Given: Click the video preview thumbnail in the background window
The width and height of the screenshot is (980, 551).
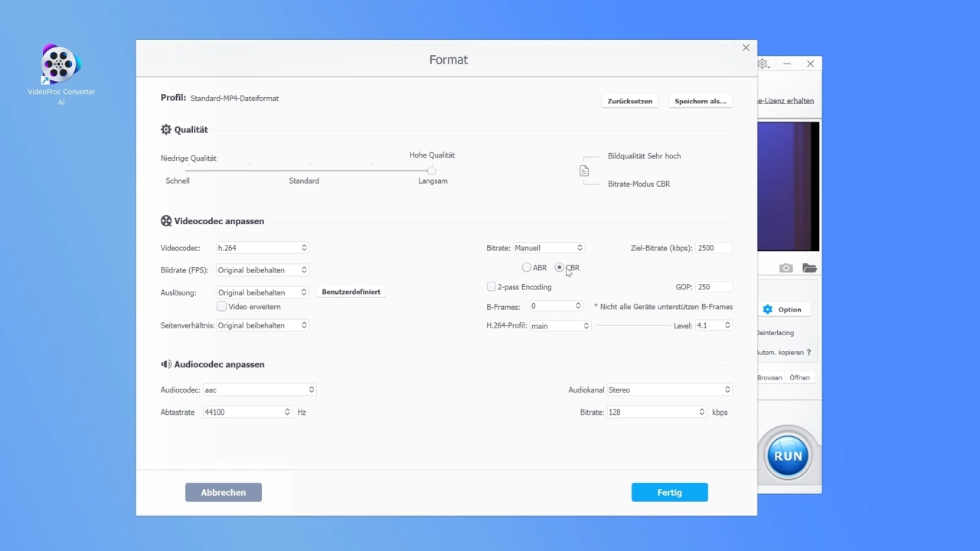Looking at the screenshot, I should click(789, 187).
